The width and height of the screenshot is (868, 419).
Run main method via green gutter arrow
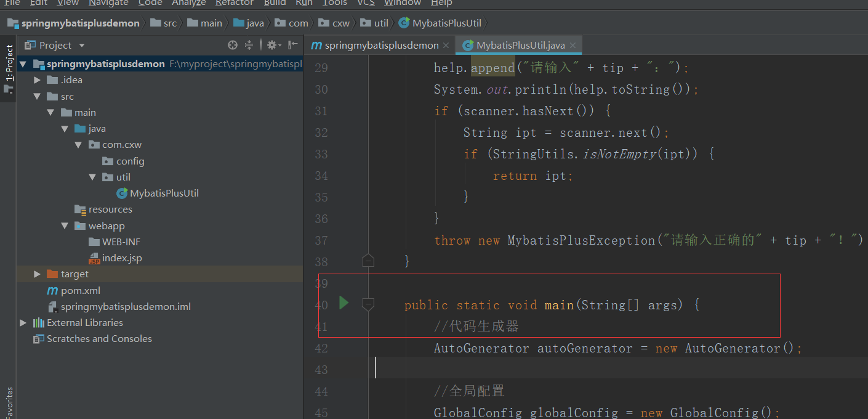(x=344, y=303)
